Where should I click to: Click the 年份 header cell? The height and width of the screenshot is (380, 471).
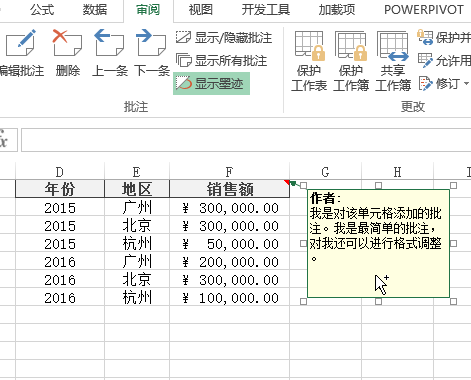point(60,189)
